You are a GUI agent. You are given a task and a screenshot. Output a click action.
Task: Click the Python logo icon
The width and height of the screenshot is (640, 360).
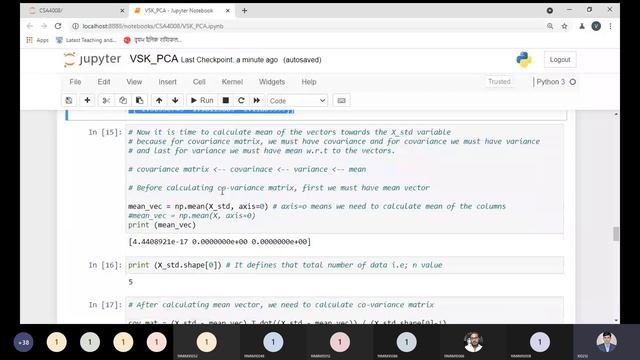(x=524, y=60)
